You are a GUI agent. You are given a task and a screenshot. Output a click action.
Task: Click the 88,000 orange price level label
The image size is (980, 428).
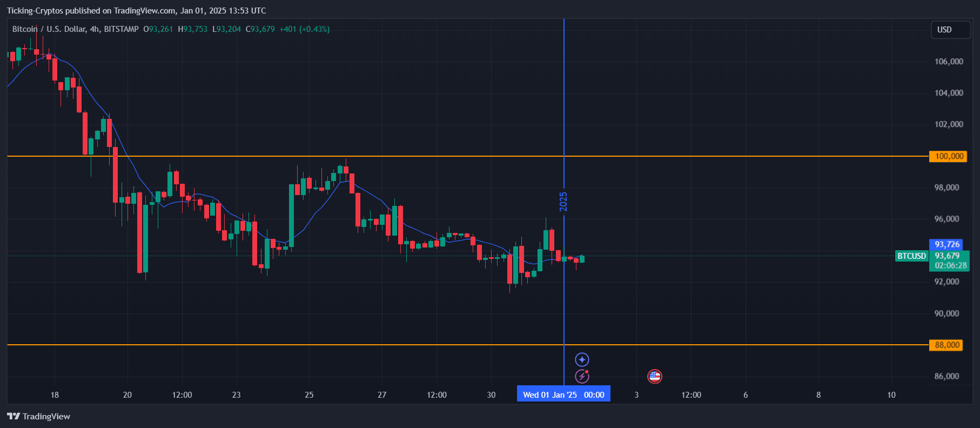pos(946,345)
